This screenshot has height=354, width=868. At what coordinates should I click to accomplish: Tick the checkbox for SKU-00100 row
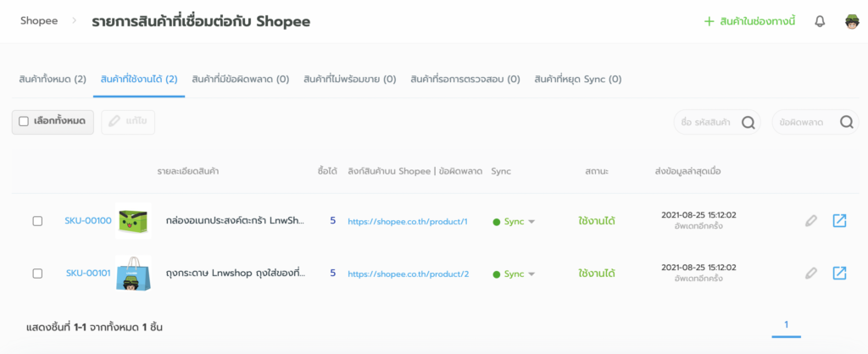pyautogui.click(x=37, y=221)
